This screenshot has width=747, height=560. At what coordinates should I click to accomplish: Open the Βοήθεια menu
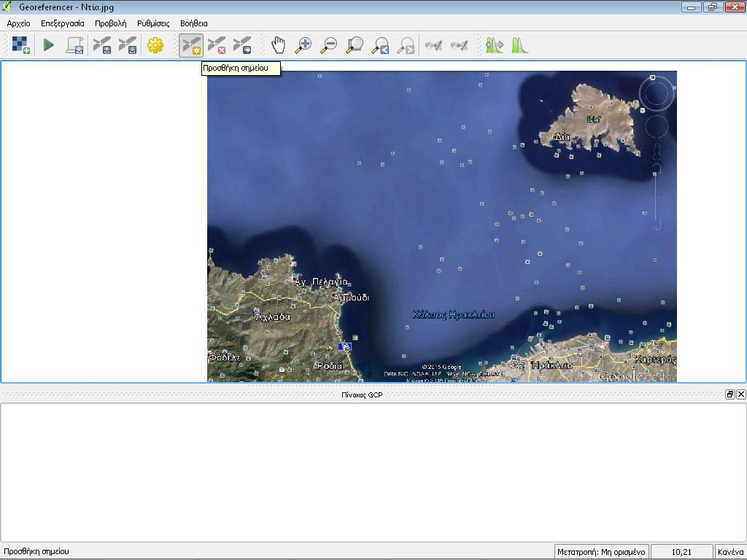194,23
